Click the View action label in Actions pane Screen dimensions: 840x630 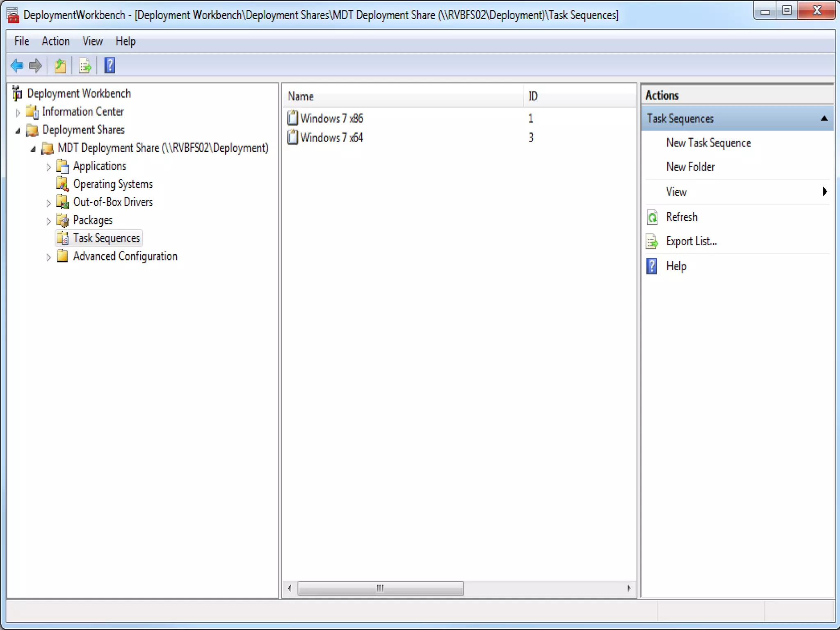click(x=676, y=192)
